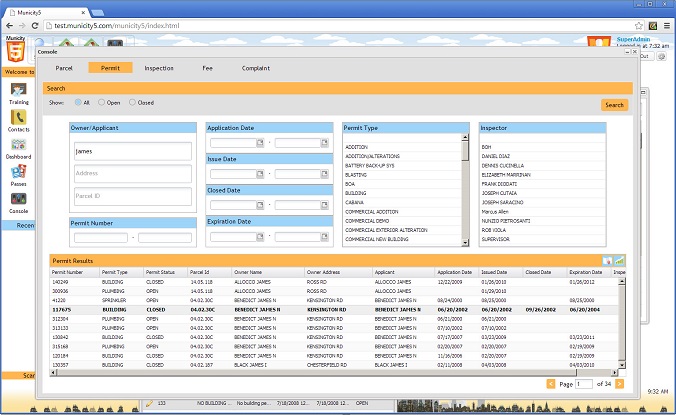Screen dimensions: 676x415
Task: Go to next page of permit results
Action: pos(620,384)
